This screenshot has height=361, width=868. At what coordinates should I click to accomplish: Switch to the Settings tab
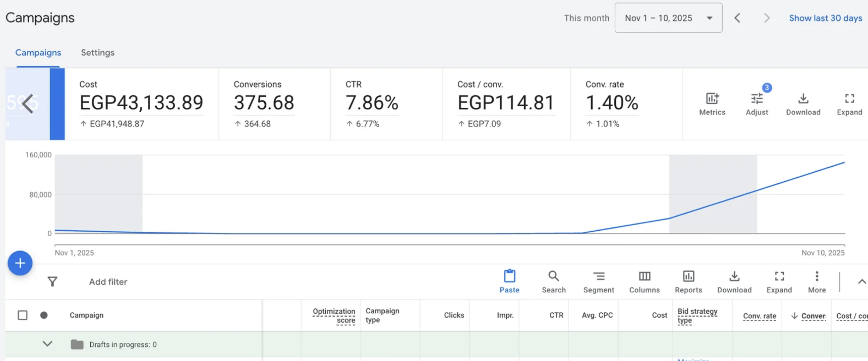click(x=98, y=53)
